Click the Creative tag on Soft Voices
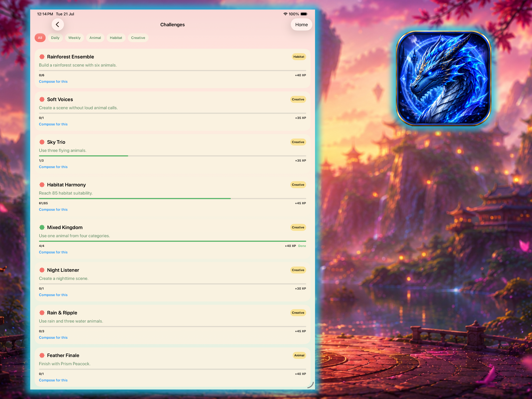Image resolution: width=532 pixels, height=399 pixels. 298,99
